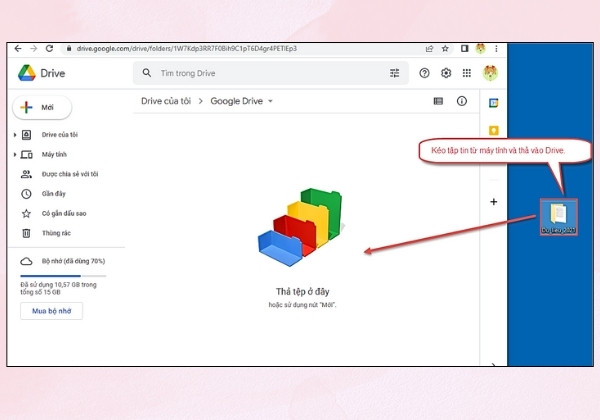Viewport: 600px width, 420px height.
Task: Toggle the browser side panel button
Action: coord(464,49)
